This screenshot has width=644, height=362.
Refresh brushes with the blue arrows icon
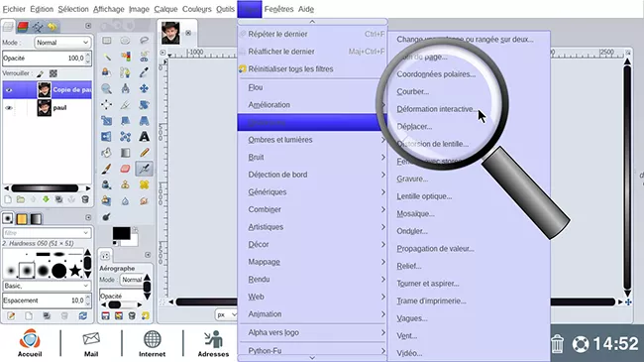coord(83,316)
